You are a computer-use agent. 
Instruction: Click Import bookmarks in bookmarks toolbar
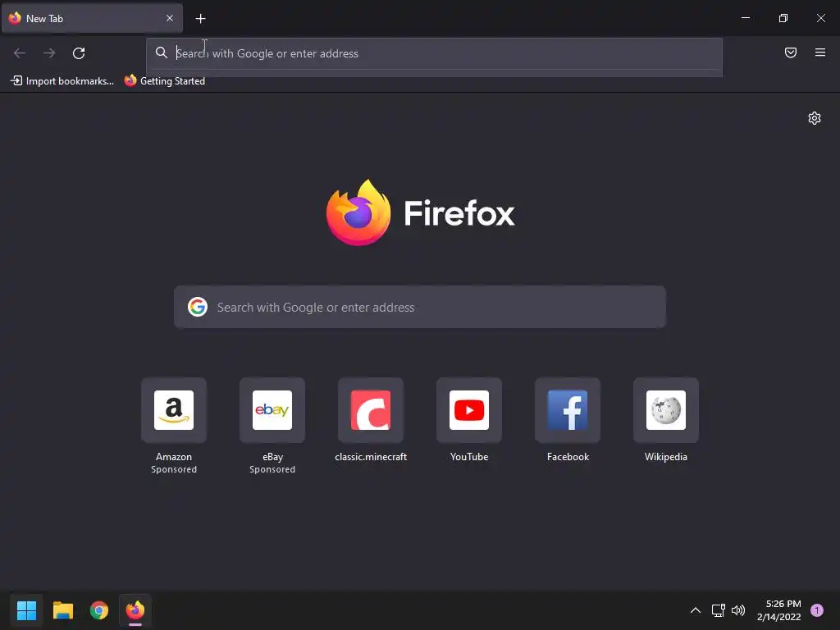(x=62, y=81)
